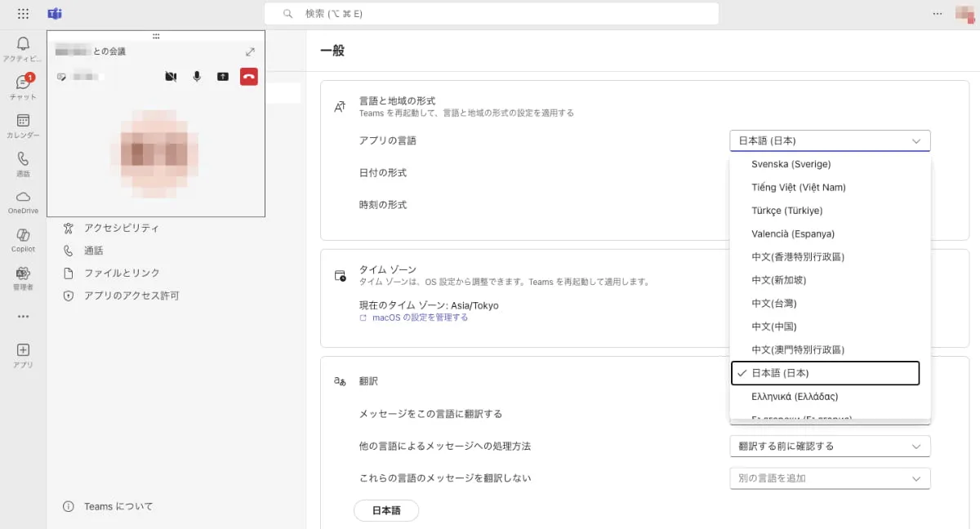The image size is (980, 529).
Task: Launch Copilot from the sidebar
Action: pyautogui.click(x=23, y=238)
